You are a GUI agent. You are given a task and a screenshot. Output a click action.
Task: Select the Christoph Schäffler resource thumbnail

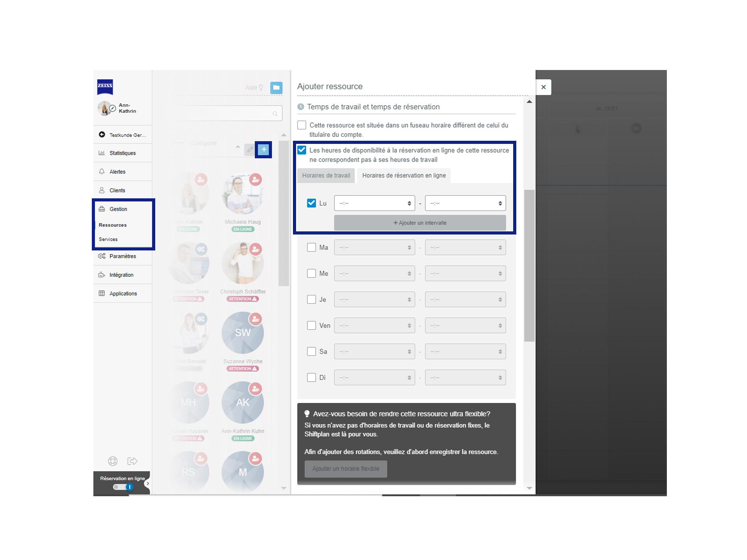click(x=243, y=263)
